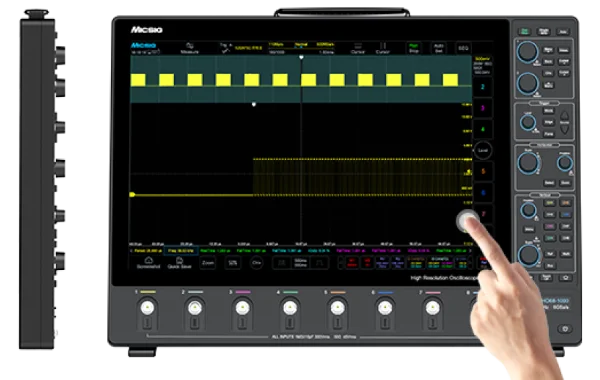
Task: Push the Horizontal Zoom key
Action: click(565, 183)
